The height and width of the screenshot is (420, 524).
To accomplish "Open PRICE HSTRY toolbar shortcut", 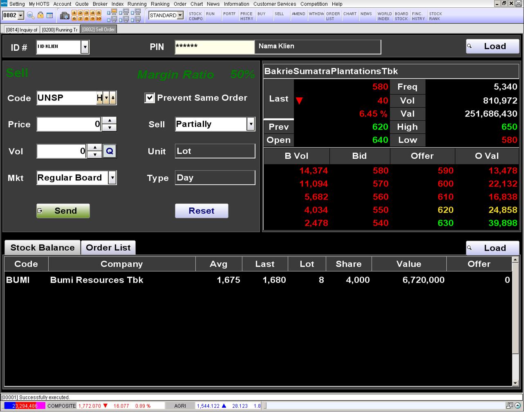I will tap(246, 16).
